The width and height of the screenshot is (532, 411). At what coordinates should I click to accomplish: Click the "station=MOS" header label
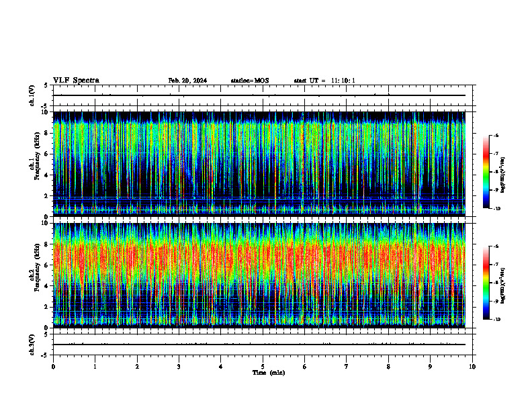coord(250,81)
